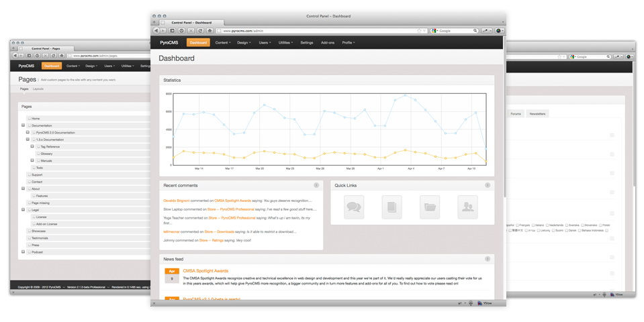Toggle the Nederlands checkbox in the right window

[547, 225]
